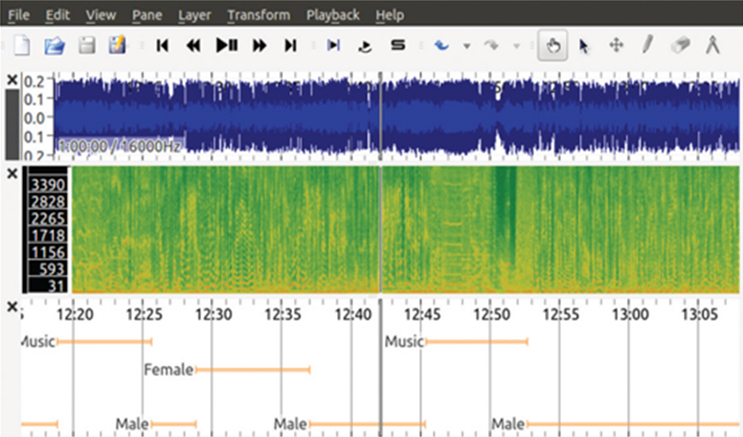Screen dimensions: 743x437
Task: Open the Transform menu
Action: (x=259, y=15)
